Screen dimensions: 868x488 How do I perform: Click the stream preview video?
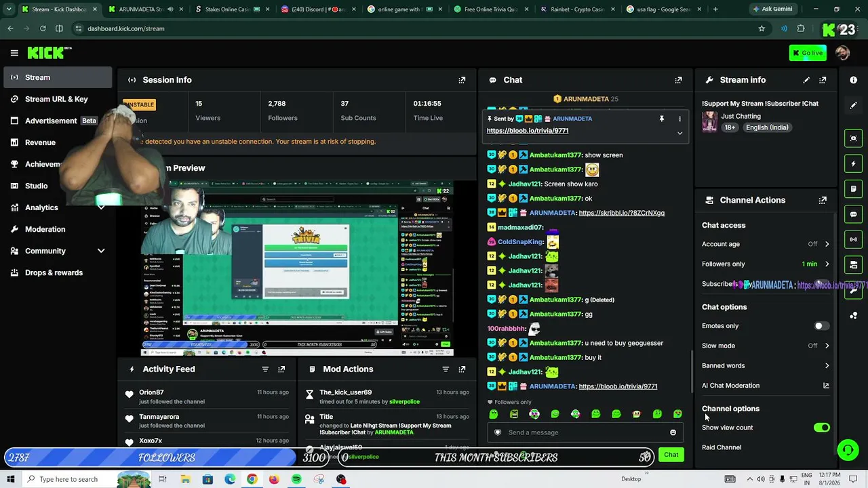coord(297,269)
